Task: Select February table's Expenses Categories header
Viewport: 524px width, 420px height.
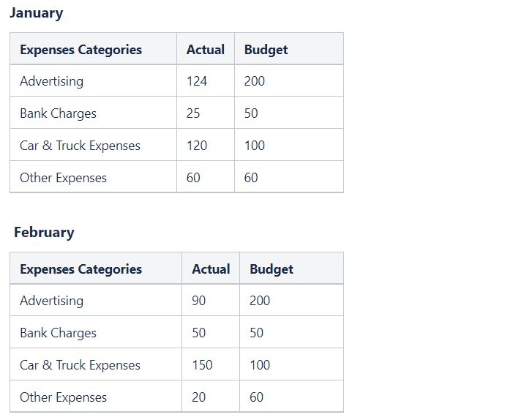Action: pyautogui.click(x=81, y=269)
